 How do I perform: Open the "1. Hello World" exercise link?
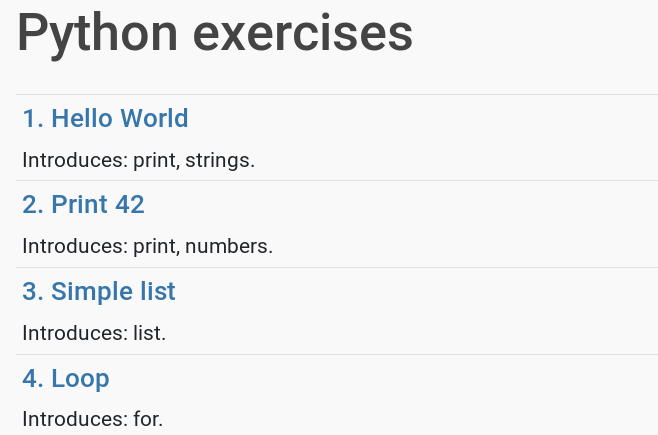pos(105,119)
